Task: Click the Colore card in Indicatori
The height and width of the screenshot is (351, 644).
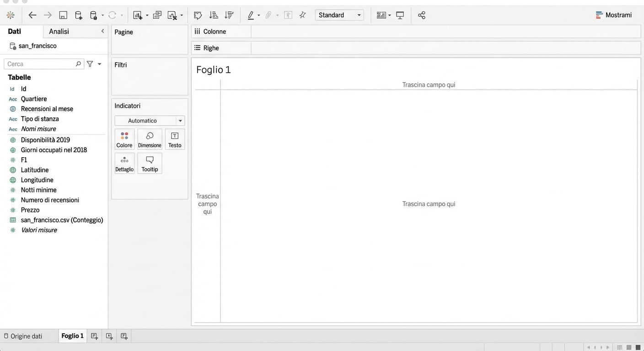Action: [x=124, y=139]
